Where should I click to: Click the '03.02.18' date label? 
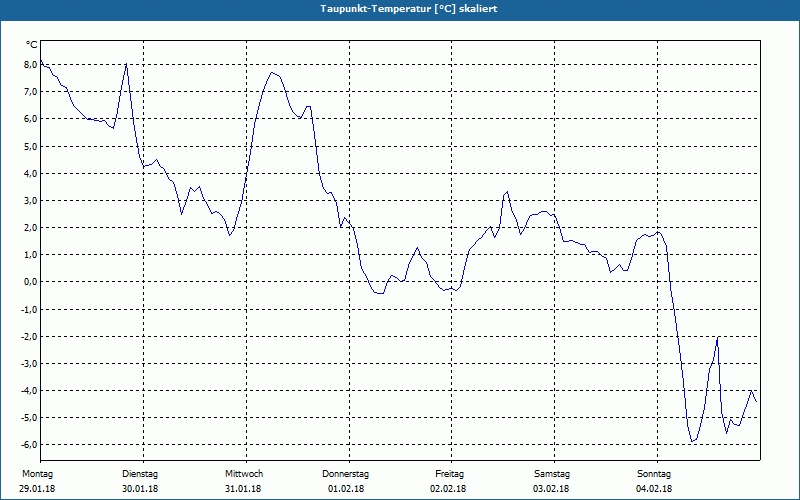coord(551,489)
